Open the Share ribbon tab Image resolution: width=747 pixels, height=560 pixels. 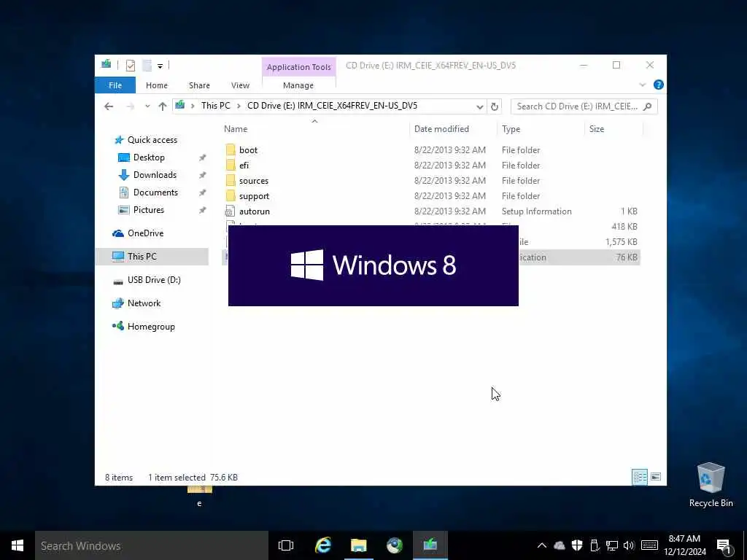point(199,85)
